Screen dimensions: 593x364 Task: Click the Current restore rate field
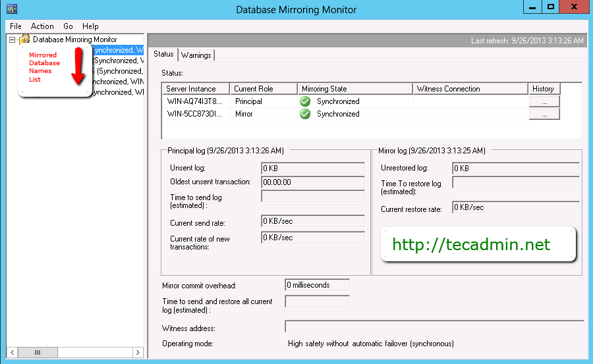516,207
